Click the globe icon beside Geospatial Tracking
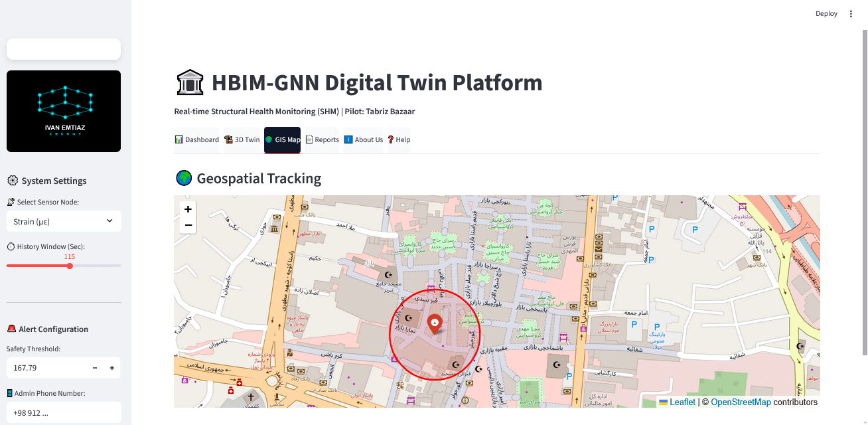 pyautogui.click(x=183, y=178)
